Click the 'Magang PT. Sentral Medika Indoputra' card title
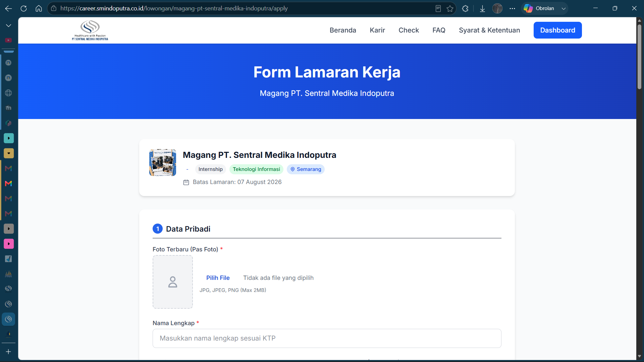This screenshot has height=362, width=644. (259, 155)
